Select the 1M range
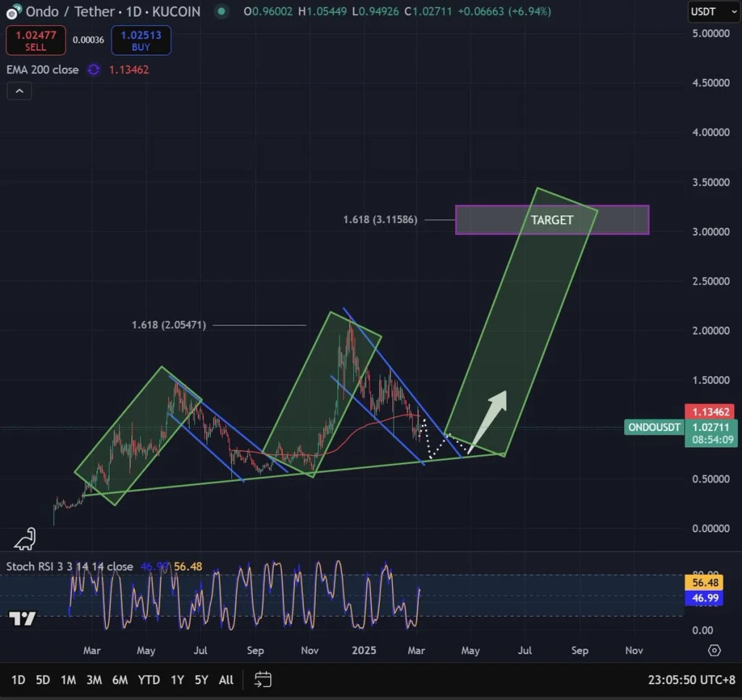This screenshot has width=742, height=700. [68, 680]
